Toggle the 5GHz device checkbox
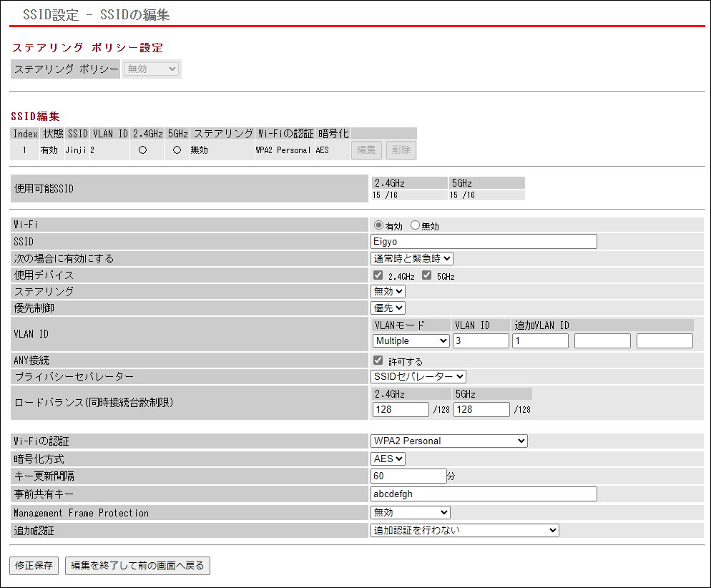Screen dimensions: 711x588 click(x=427, y=275)
